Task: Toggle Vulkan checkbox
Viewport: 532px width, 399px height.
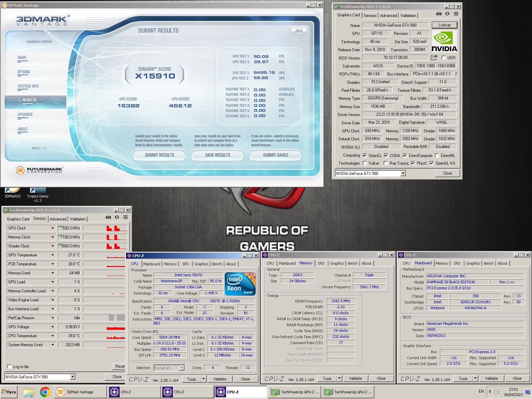Action: [365, 163]
